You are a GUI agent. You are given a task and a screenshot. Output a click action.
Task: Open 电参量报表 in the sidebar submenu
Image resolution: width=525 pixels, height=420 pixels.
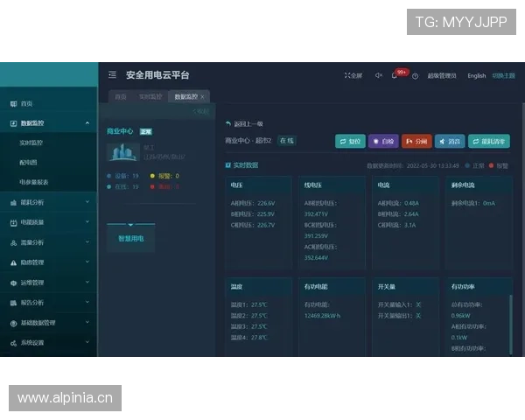click(x=34, y=182)
